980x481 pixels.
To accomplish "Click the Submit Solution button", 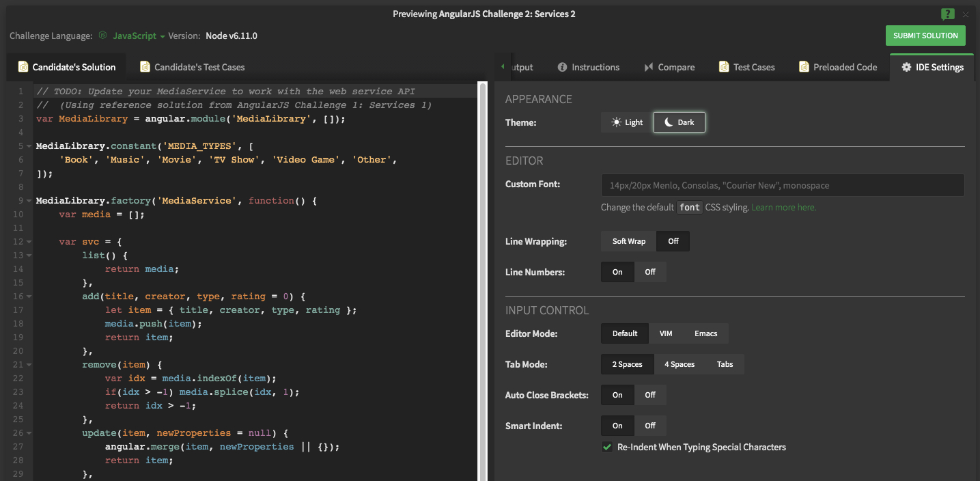I will pyautogui.click(x=925, y=36).
